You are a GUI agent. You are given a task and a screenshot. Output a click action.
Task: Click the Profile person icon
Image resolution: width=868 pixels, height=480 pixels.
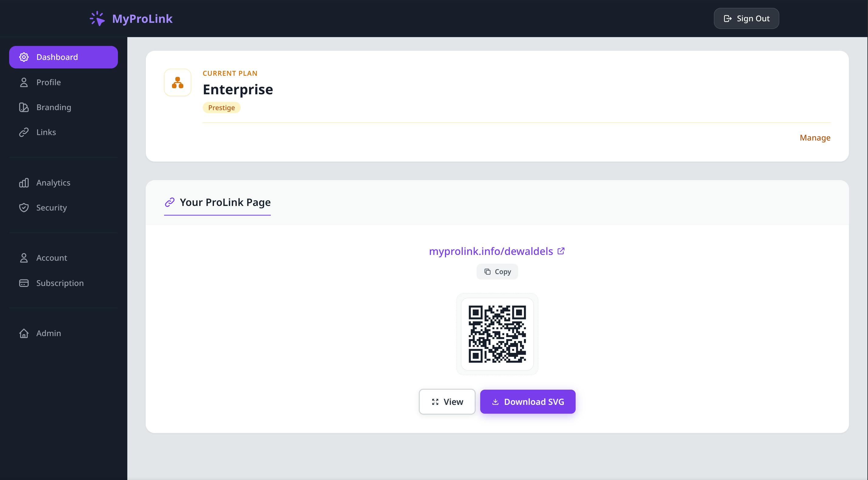(x=24, y=82)
